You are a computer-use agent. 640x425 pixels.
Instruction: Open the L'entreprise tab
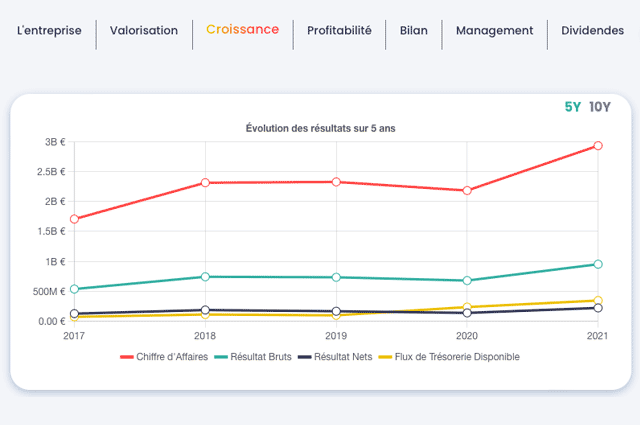coord(49,30)
